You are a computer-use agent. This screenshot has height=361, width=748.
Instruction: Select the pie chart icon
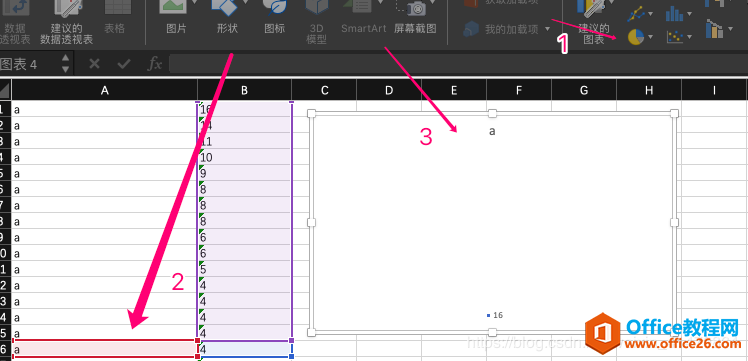click(636, 37)
